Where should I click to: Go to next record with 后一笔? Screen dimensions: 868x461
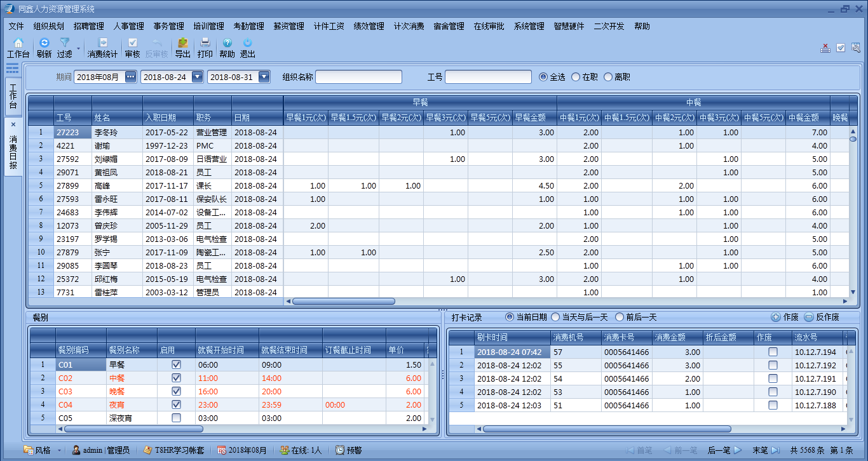click(x=724, y=450)
